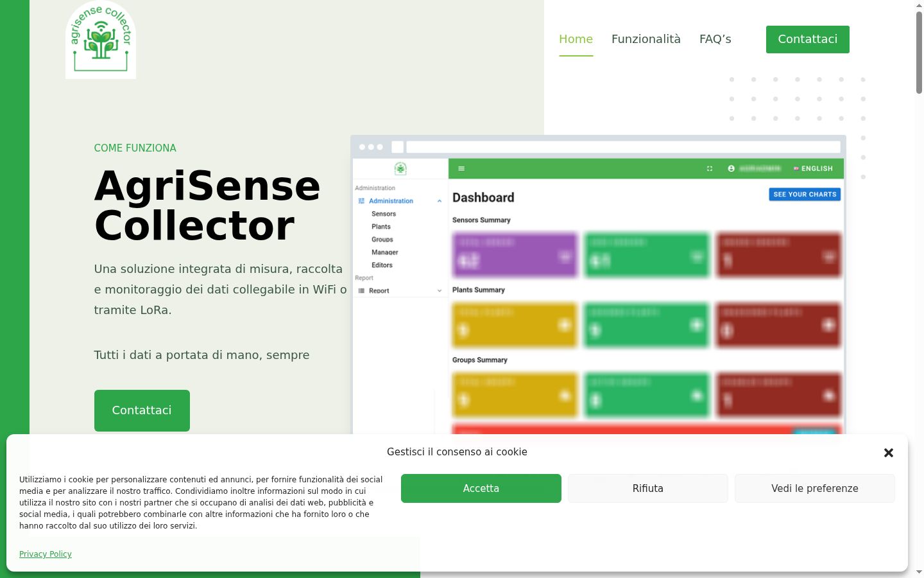The width and height of the screenshot is (924, 578).
Task: Click the scrollbar down arrow
Action: [919, 572]
